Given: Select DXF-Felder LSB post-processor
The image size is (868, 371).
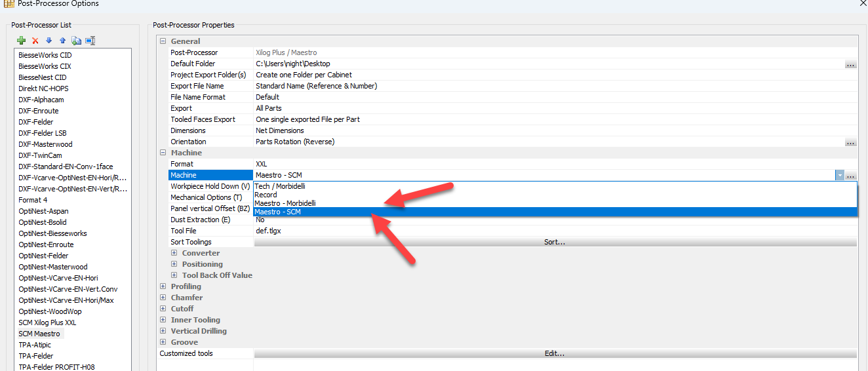Looking at the screenshot, I should (43, 133).
